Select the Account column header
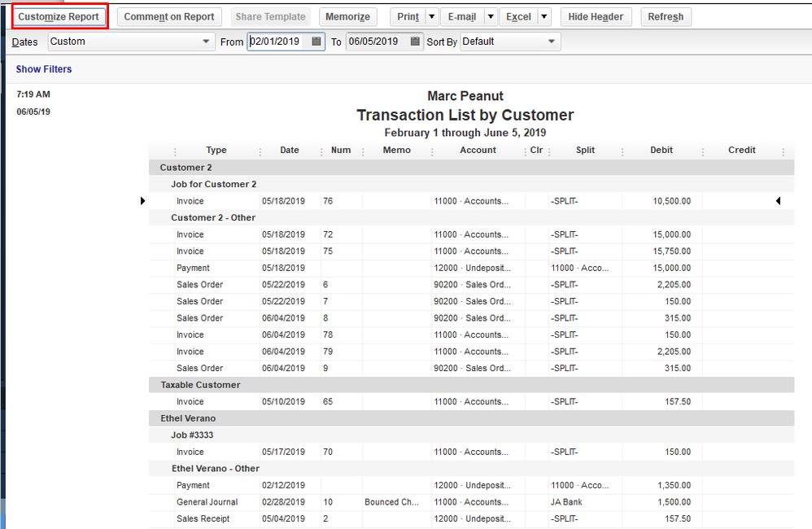This screenshot has height=529, width=812. 478,150
